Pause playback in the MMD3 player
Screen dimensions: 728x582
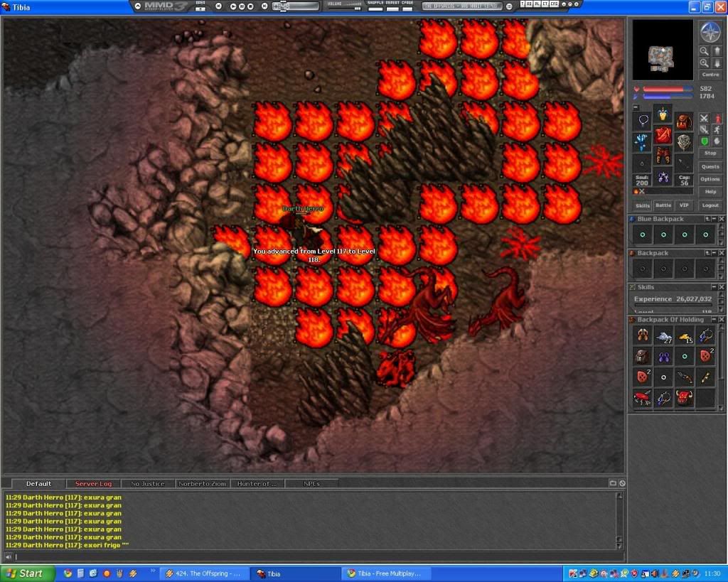pyautogui.click(x=242, y=6)
